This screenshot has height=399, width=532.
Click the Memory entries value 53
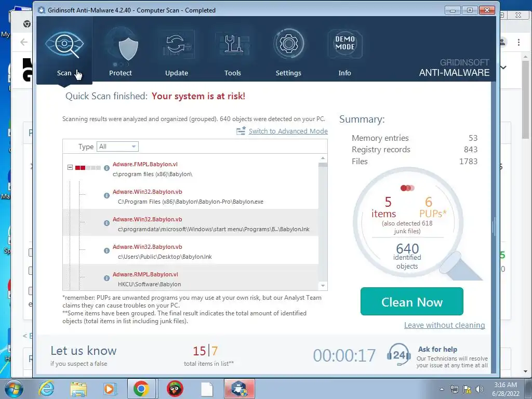pyautogui.click(x=473, y=138)
